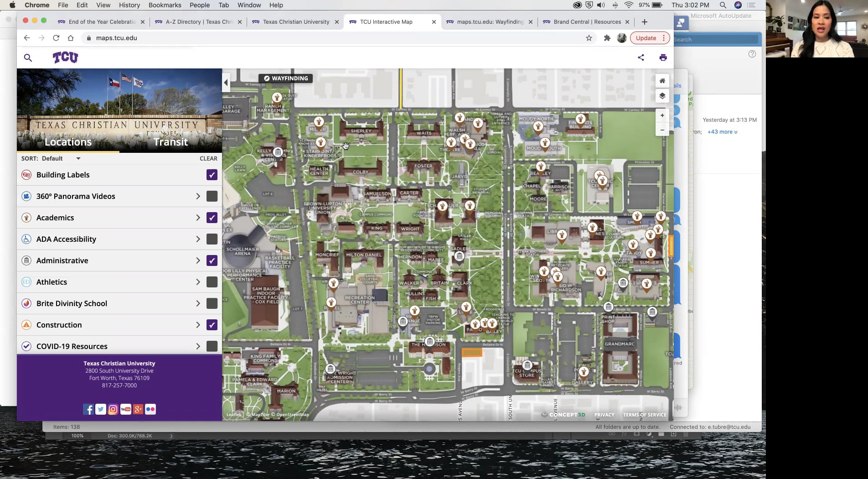The image size is (868, 479).
Task: Expand ADA Accessibility category chevron
Action: [198, 239]
